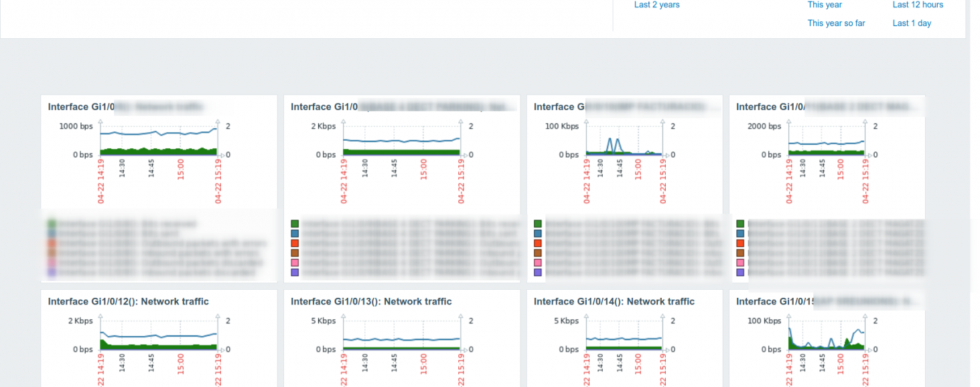Click red swatch in FACTURACIO graph legend
980x387 pixels.
tap(538, 243)
